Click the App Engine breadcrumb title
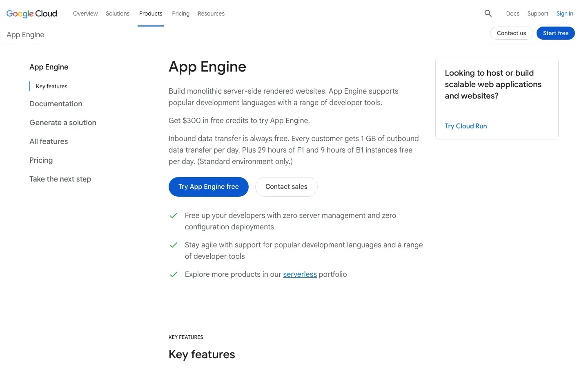The width and height of the screenshot is (588, 368). (x=25, y=35)
